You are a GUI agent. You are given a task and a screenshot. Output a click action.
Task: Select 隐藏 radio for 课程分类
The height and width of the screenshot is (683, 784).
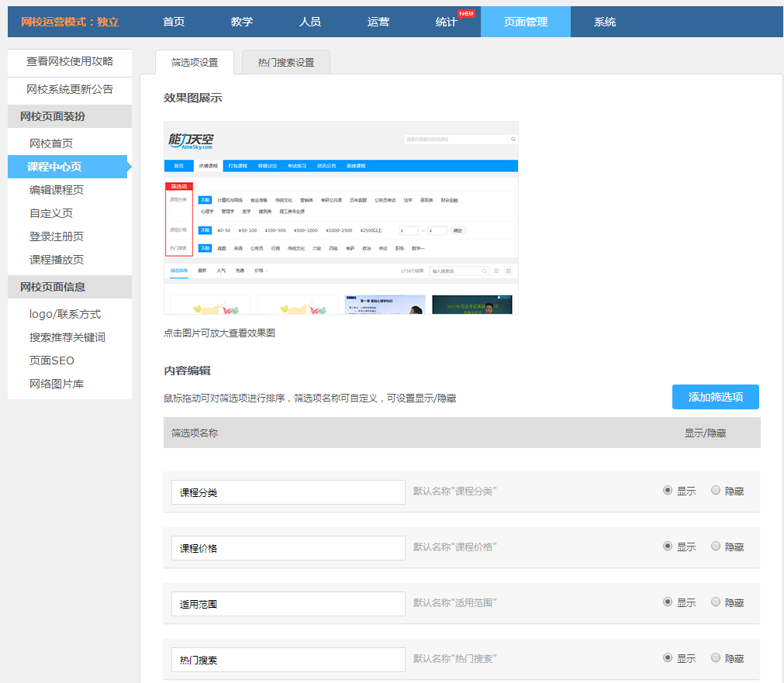(716, 491)
